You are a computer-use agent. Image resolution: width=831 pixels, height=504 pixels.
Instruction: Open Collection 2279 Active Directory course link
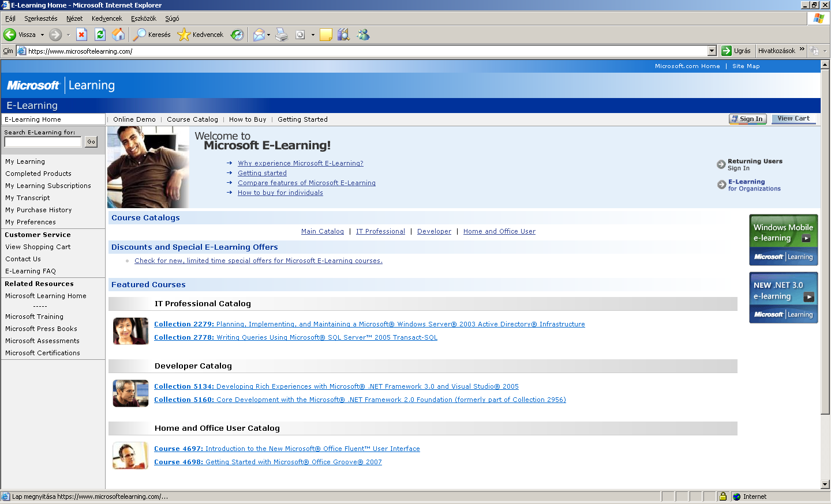coord(369,324)
